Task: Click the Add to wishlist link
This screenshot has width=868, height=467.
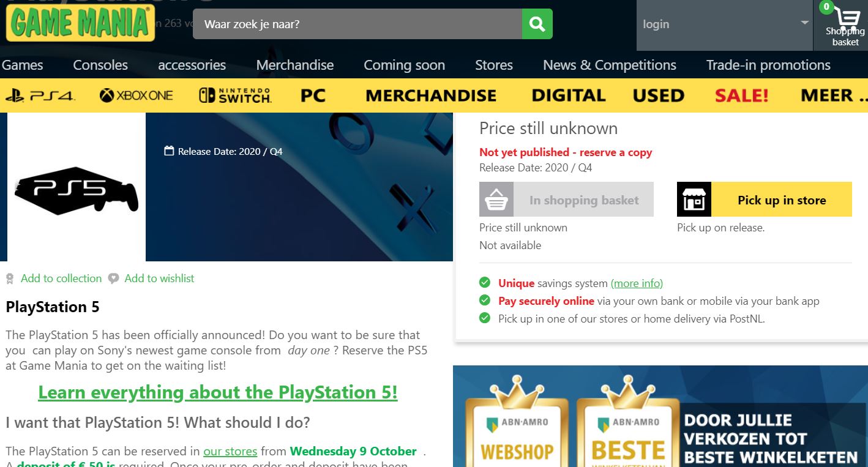Action: click(159, 278)
